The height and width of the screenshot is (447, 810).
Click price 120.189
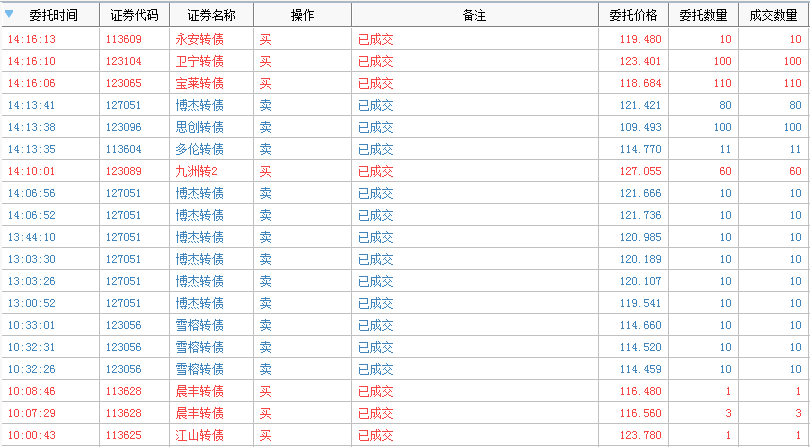[641, 259]
